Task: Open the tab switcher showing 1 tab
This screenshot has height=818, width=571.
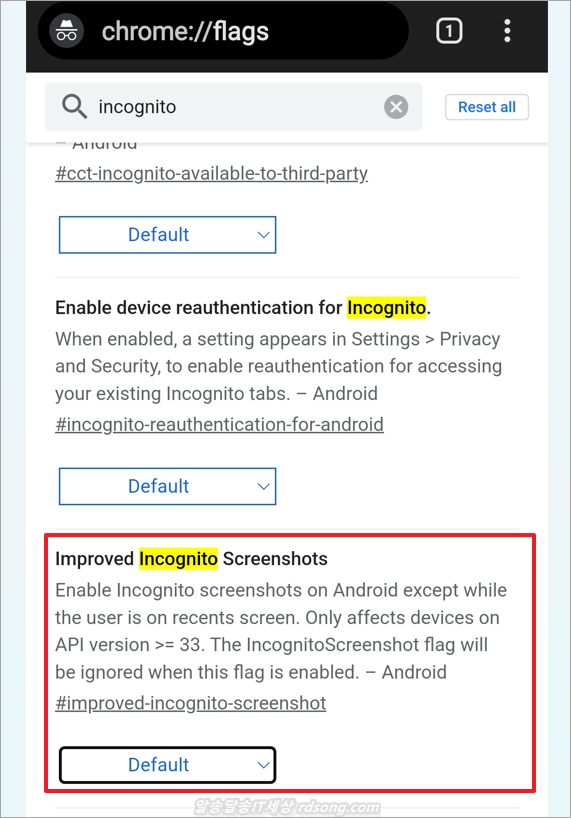Action: [449, 31]
